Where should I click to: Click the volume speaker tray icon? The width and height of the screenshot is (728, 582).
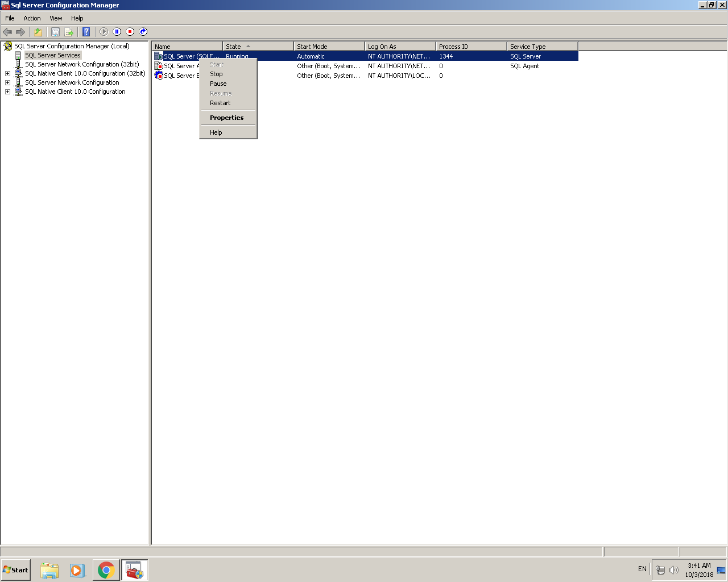pyautogui.click(x=674, y=570)
